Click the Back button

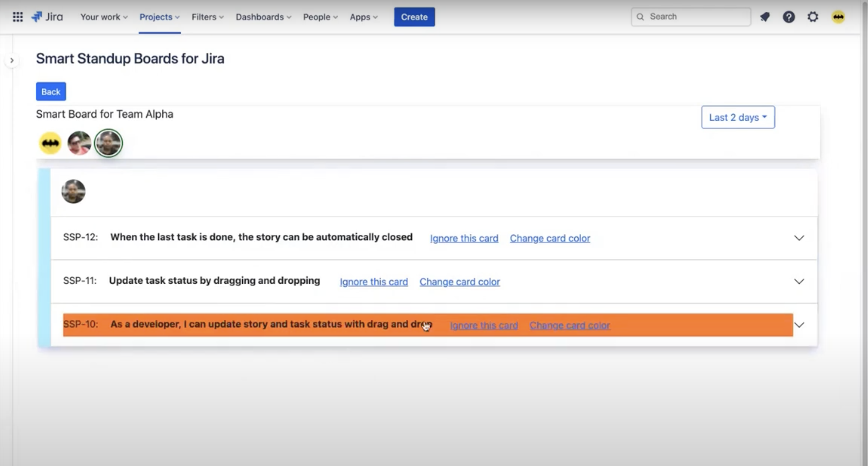pos(51,92)
